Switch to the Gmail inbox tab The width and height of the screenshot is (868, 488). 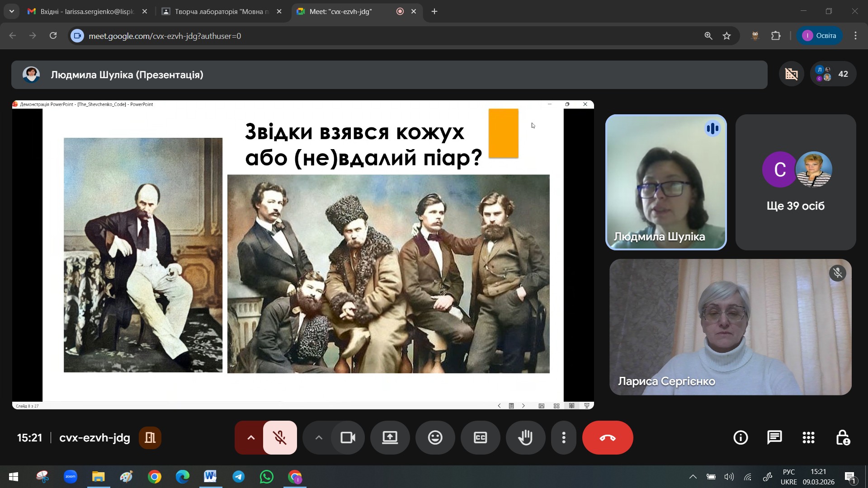(86, 12)
